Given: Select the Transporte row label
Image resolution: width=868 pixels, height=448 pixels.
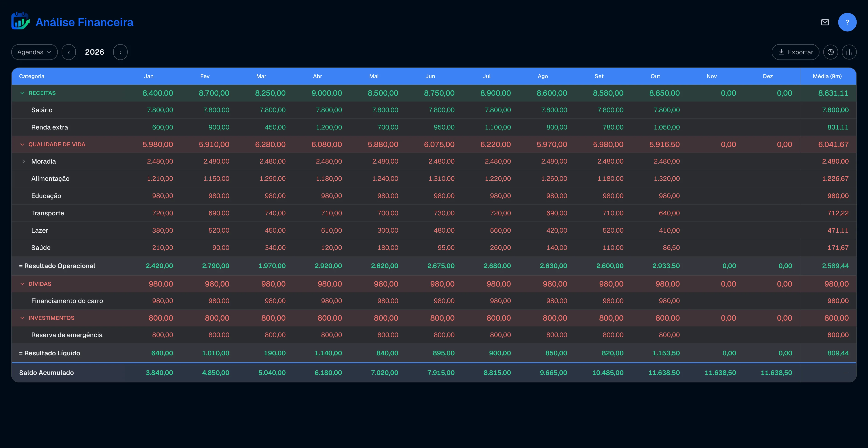Looking at the screenshot, I should click(48, 213).
